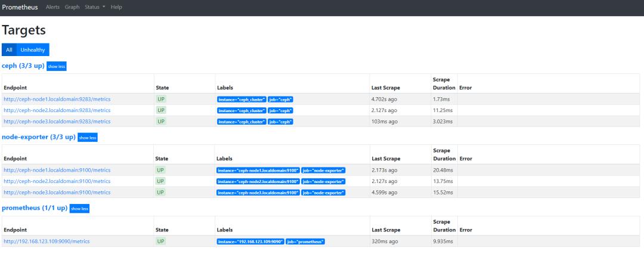Click instance="ceph-node2.localdomain:9100" label
The height and width of the screenshot is (257, 644).
tap(258, 181)
